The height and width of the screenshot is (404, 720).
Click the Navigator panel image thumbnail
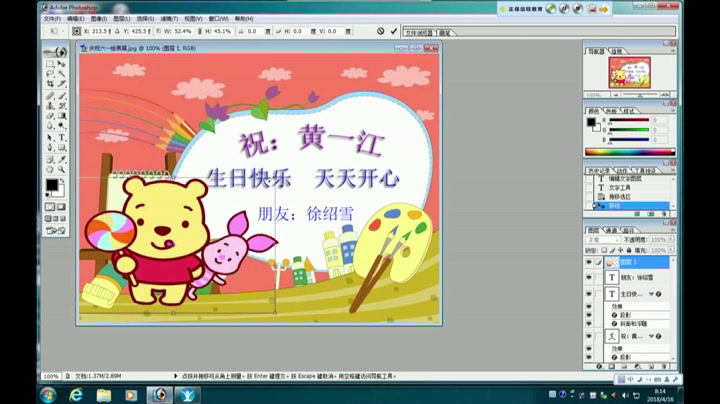point(629,72)
